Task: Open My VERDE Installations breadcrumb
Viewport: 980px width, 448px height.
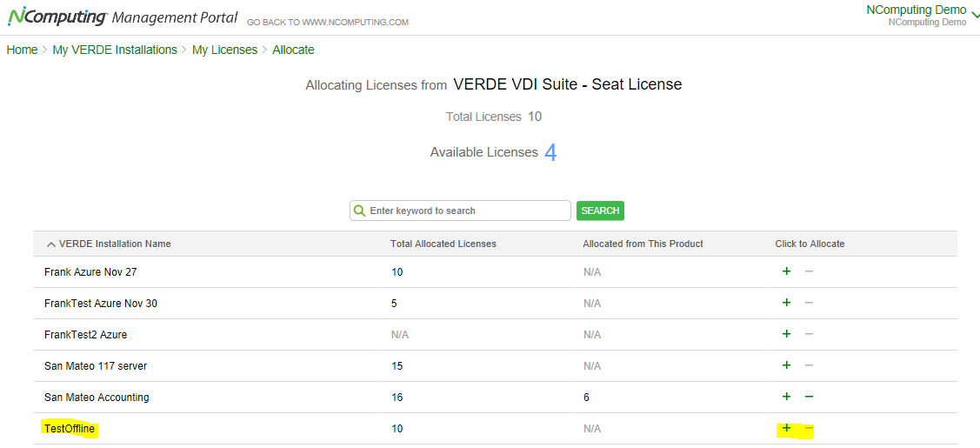Action: coord(115,50)
